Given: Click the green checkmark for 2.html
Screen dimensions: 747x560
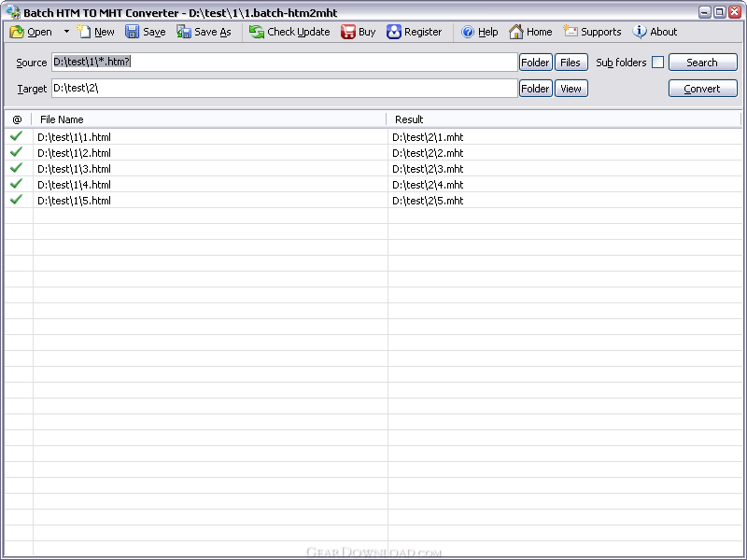Looking at the screenshot, I should [x=16, y=152].
